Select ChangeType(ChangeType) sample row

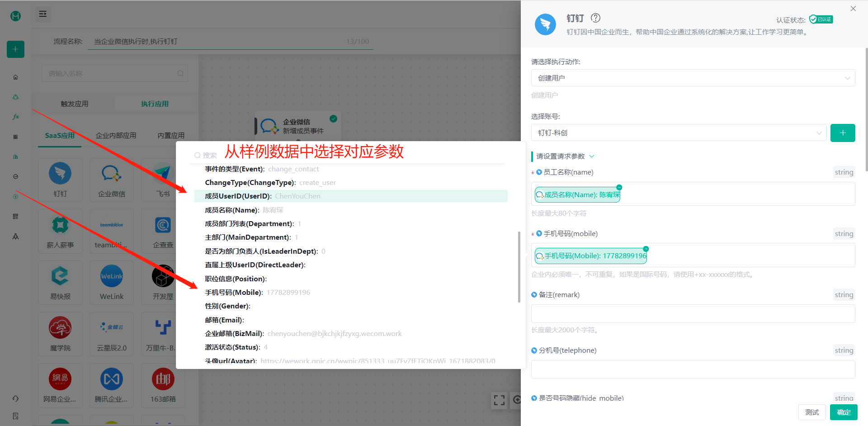[x=351, y=183]
